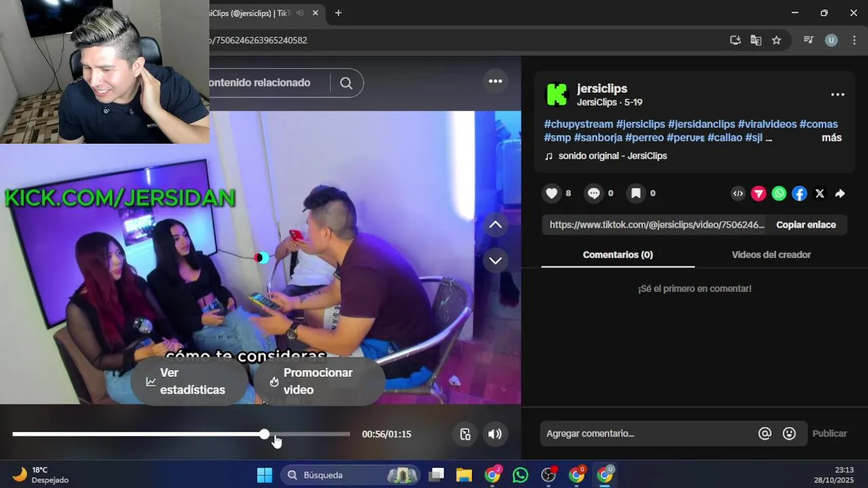Image resolution: width=868 pixels, height=488 pixels.
Task: Switch to the Comentarios (0) tab
Action: [618, 255]
